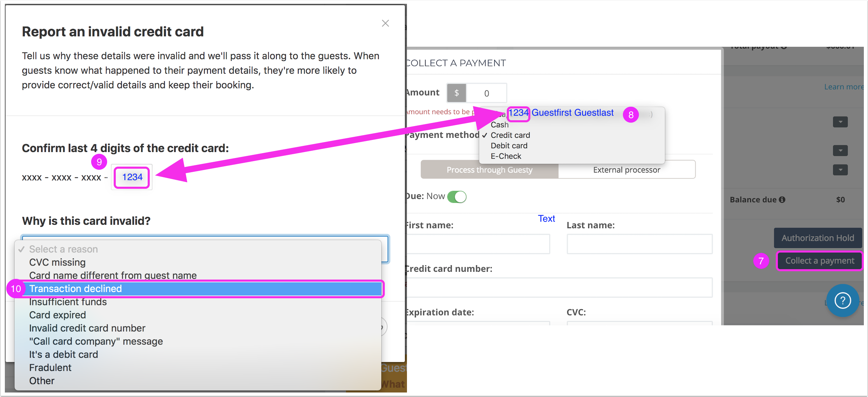This screenshot has width=868, height=397.
Task: Click the COLLECT A PAYMENT heading
Action: [x=455, y=63]
